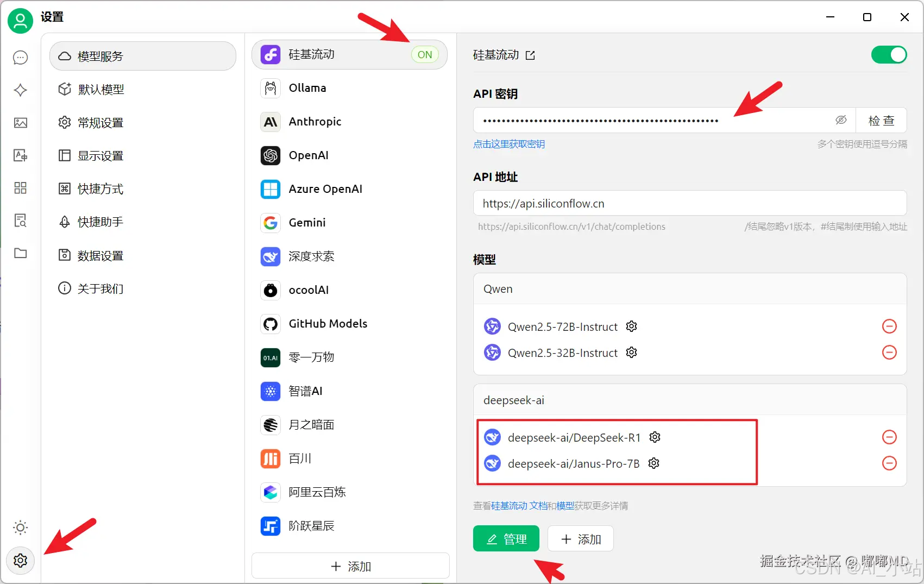Click the Qwen2.5-72B-Instruct model name
The width and height of the screenshot is (924, 584).
(x=563, y=326)
